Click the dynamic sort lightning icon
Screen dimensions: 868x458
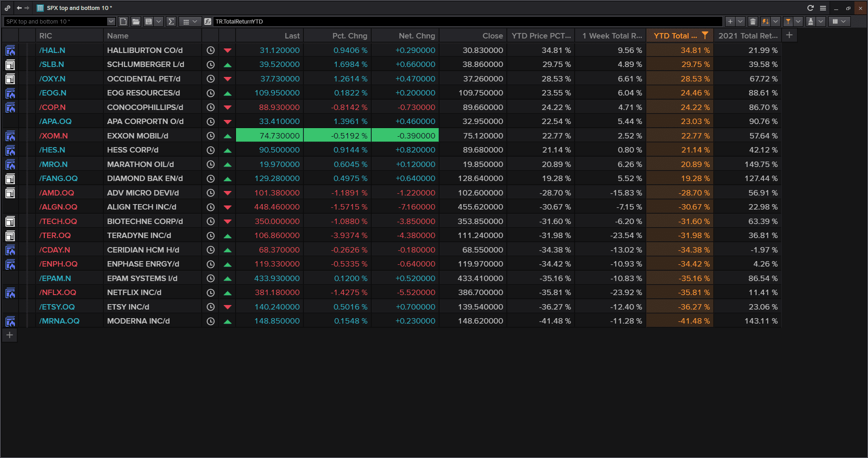pyautogui.click(x=765, y=21)
